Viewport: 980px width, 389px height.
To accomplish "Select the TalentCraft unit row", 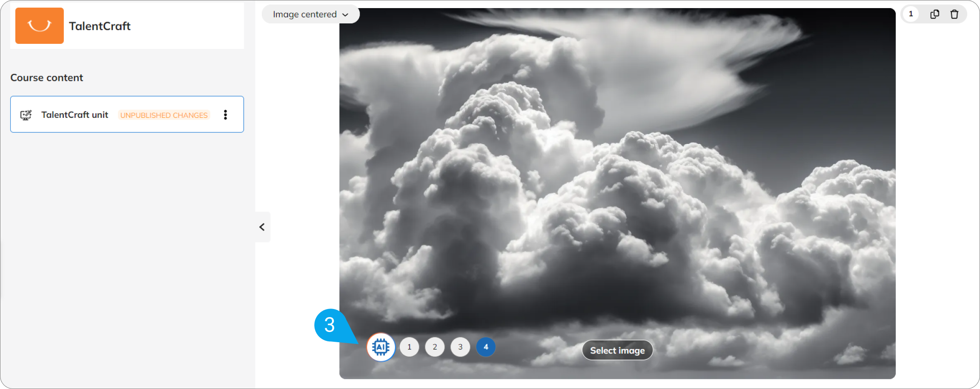I will point(127,114).
